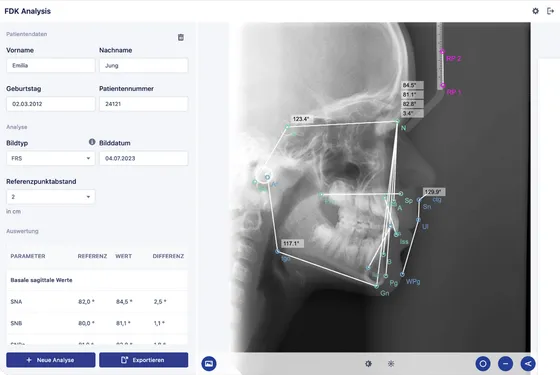The height and width of the screenshot is (375, 560).
Task: Click the SNB value 81,1°
Action: point(123,323)
